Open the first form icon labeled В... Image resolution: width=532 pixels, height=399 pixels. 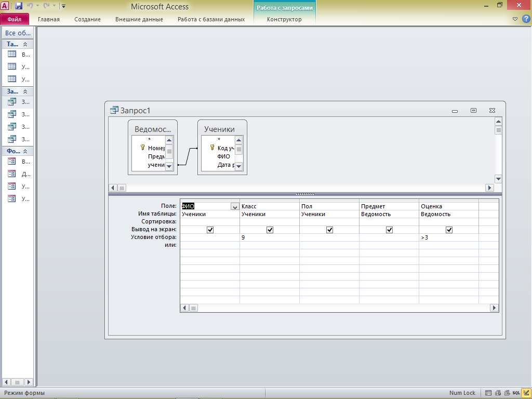click(x=12, y=161)
